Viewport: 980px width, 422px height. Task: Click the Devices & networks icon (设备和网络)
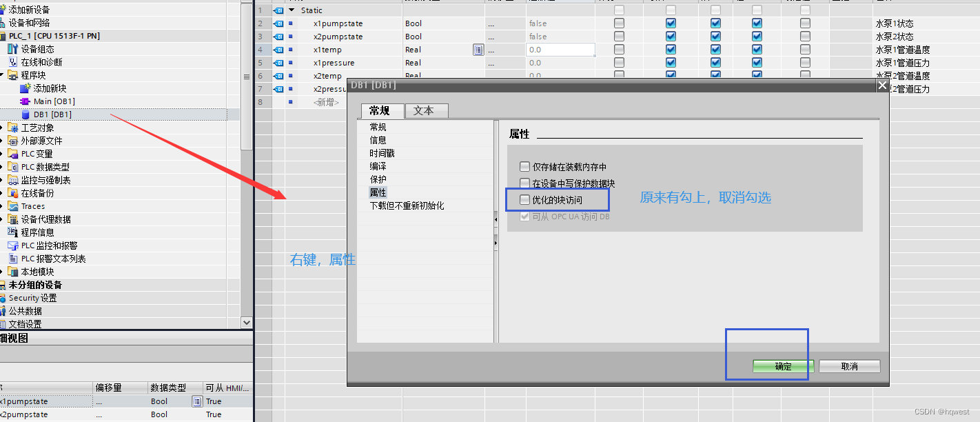point(3,23)
